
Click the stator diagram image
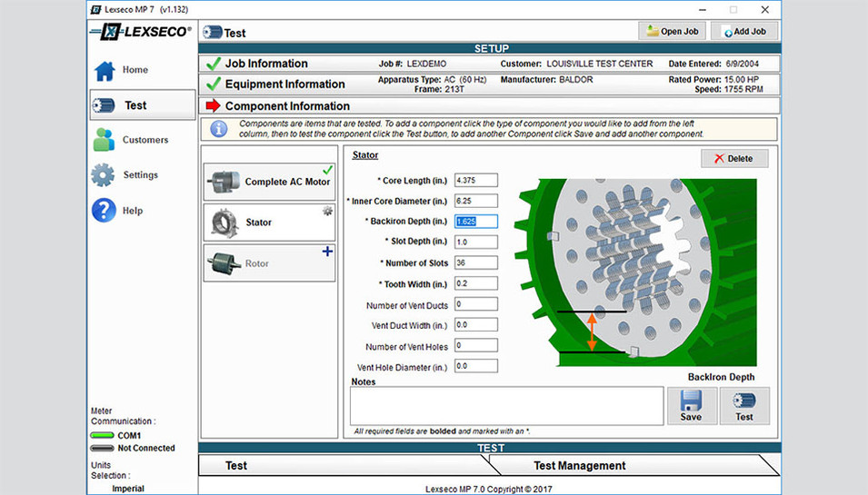[635, 272]
